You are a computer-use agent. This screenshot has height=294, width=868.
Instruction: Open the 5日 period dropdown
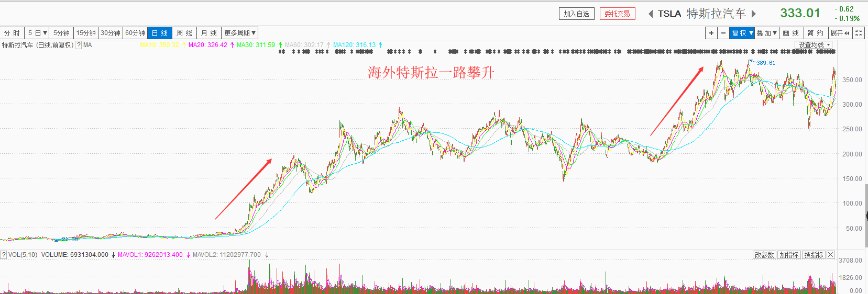[x=38, y=33]
